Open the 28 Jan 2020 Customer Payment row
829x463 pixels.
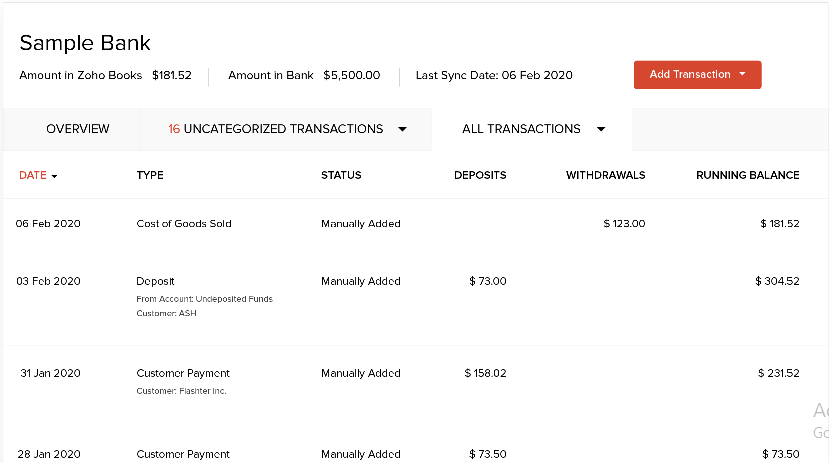pos(183,454)
